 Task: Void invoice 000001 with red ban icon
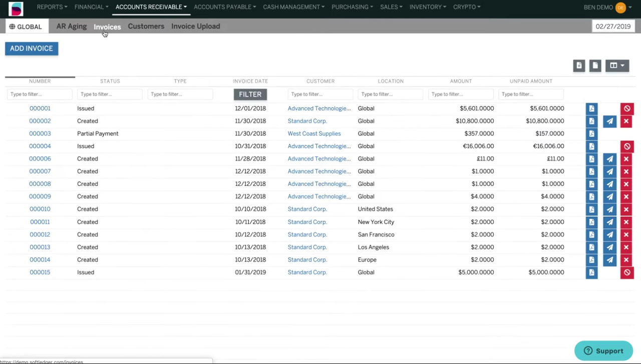627,109
